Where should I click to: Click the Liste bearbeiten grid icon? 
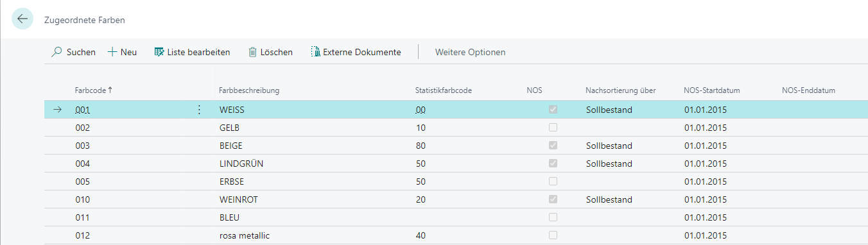[x=159, y=52]
